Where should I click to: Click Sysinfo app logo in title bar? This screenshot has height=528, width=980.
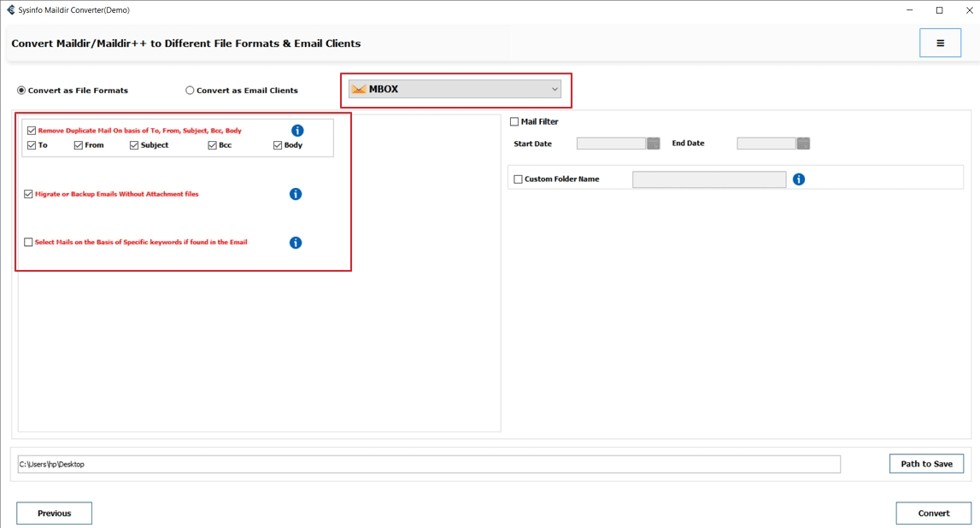click(x=10, y=10)
